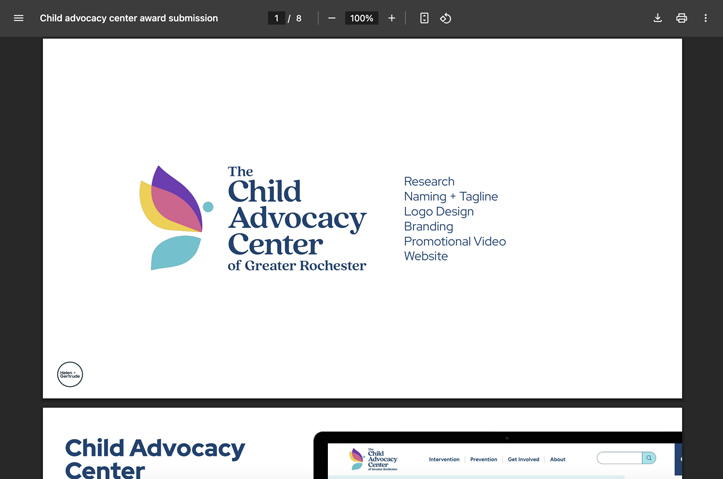Click 'About' in the mockup navigation
This screenshot has width=723, height=479.
557,459
